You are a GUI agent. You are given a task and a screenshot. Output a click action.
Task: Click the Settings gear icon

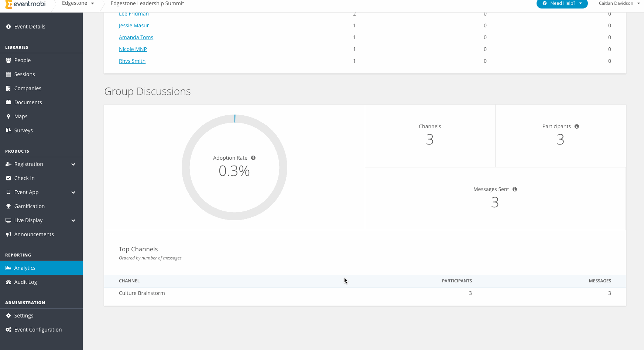coord(8,316)
